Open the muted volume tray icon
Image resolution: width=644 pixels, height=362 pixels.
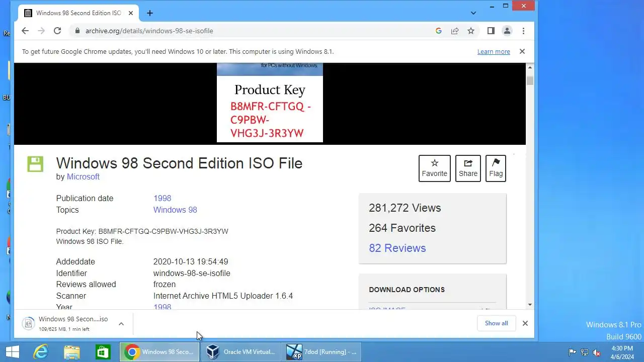click(597, 352)
